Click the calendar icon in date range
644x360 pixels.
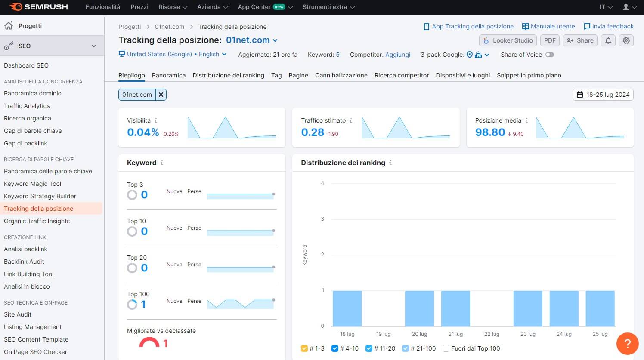(x=580, y=95)
